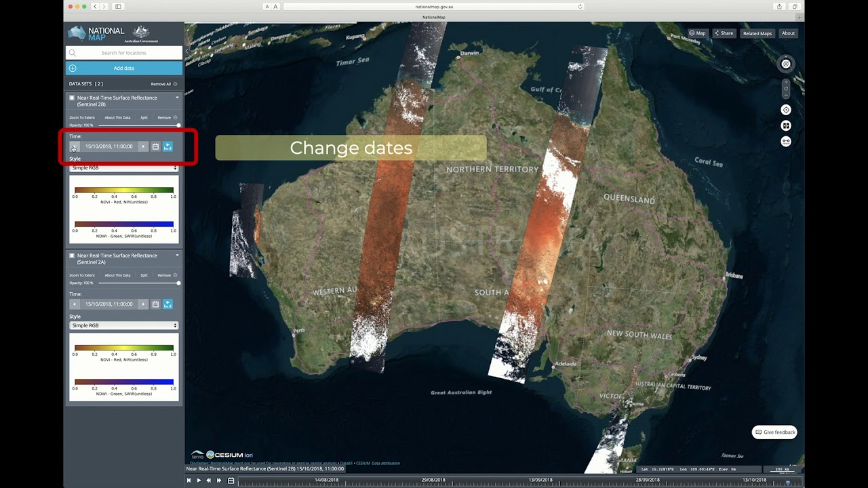Toggle visibility checkbox for Sentinel 2B layer

click(x=72, y=98)
